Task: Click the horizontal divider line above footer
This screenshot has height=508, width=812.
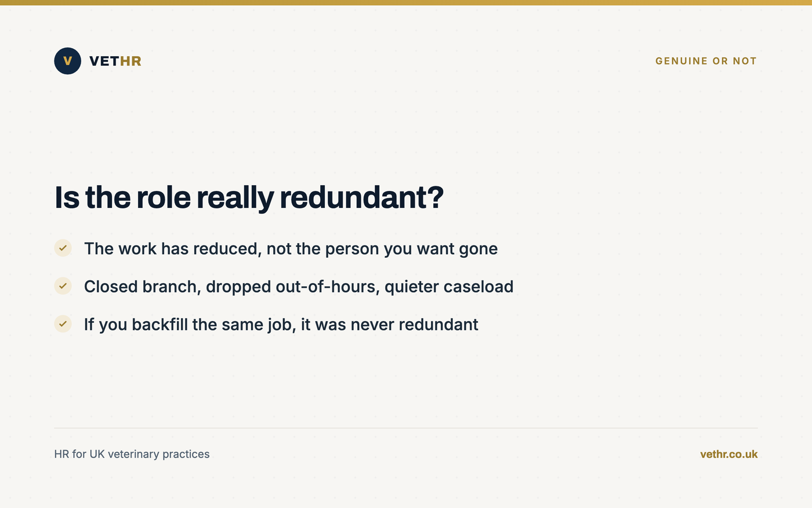Action: [x=406, y=428]
